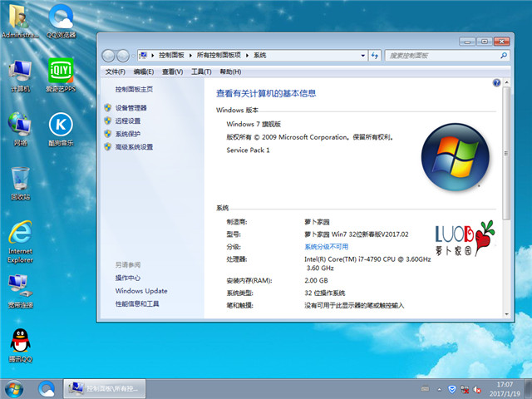Launch QQ Browser from desktop
Image resolution: width=532 pixels, height=399 pixels.
[x=61, y=20]
